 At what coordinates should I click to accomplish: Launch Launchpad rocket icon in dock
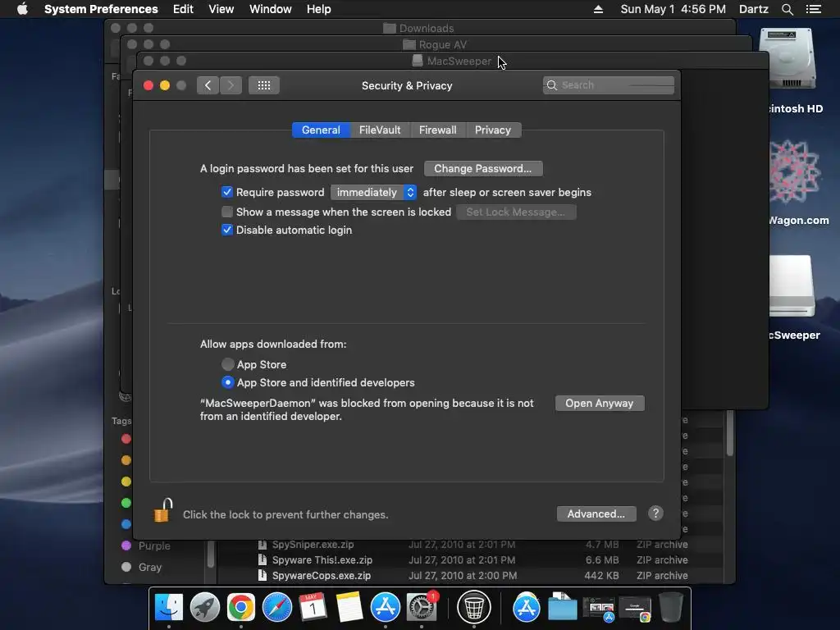(x=204, y=608)
